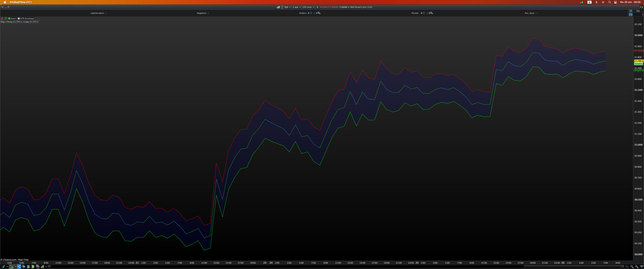Open the Apple menu
The width and height of the screenshot is (644, 269).
[5, 2]
